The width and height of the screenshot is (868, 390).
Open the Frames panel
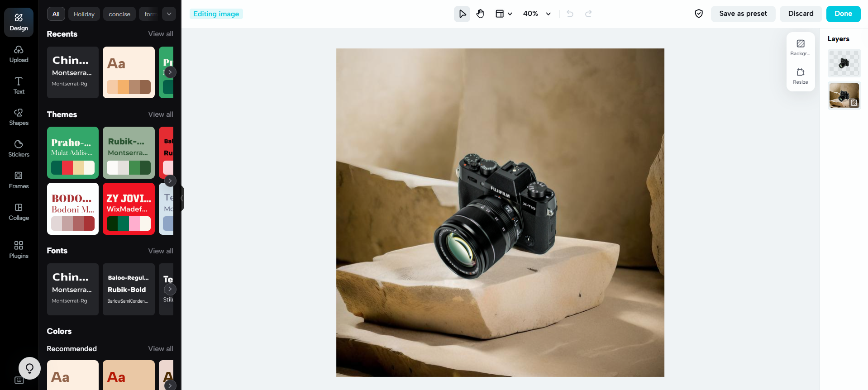[19, 180]
